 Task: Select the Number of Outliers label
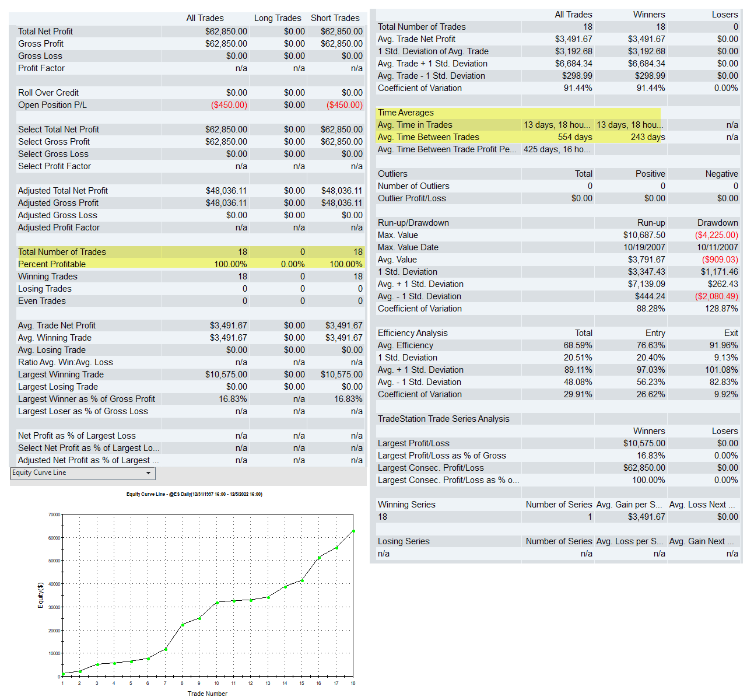(x=414, y=186)
